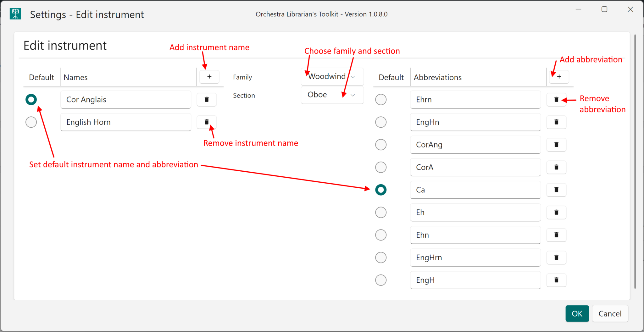This screenshot has height=332, width=644.
Task: Maximize the Settings window
Action: [x=604, y=9]
